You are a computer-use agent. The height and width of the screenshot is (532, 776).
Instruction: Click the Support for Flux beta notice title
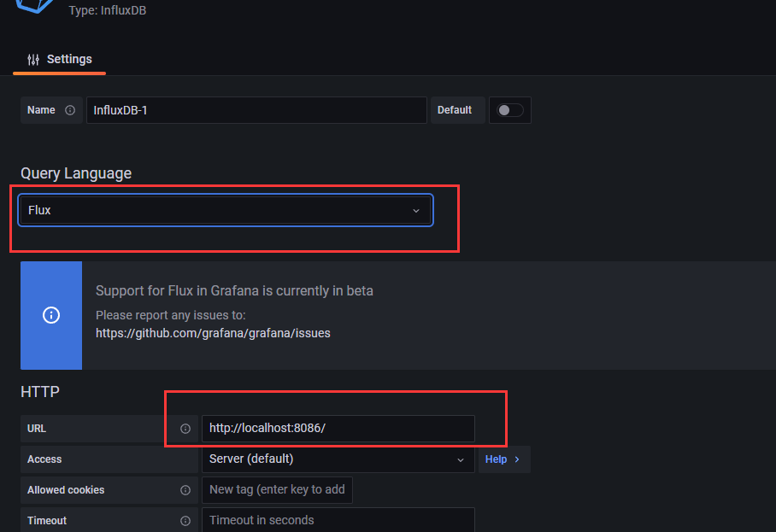point(234,290)
